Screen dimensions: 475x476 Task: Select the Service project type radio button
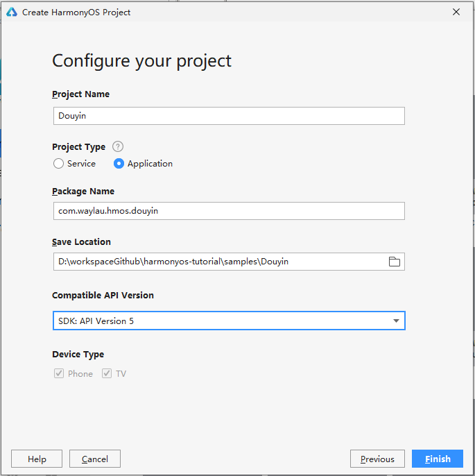coord(58,164)
